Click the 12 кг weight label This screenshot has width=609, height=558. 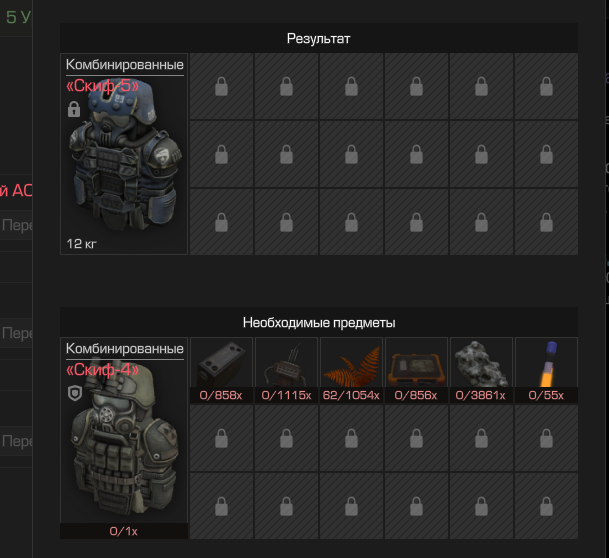point(81,244)
